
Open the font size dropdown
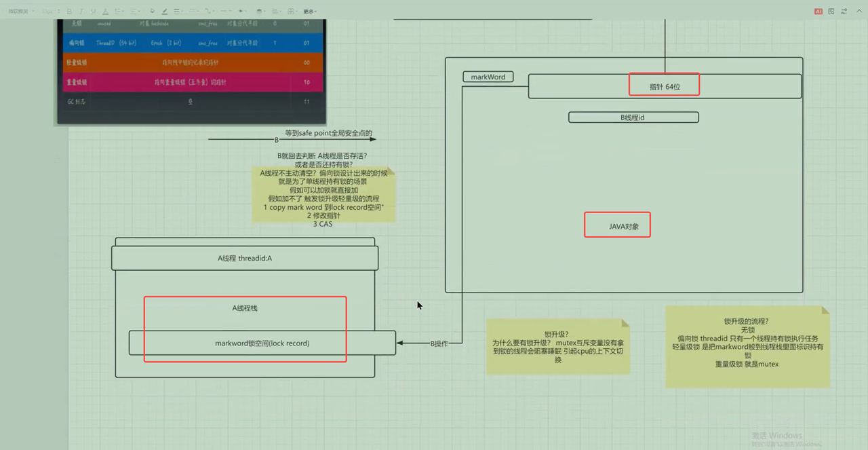(51, 12)
